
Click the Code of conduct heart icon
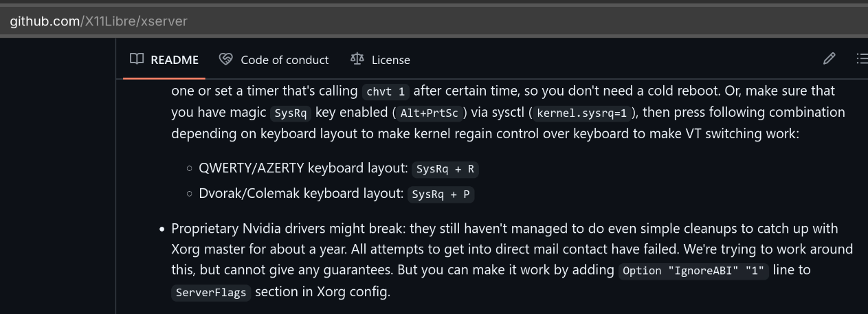click(x=225, y=59)
